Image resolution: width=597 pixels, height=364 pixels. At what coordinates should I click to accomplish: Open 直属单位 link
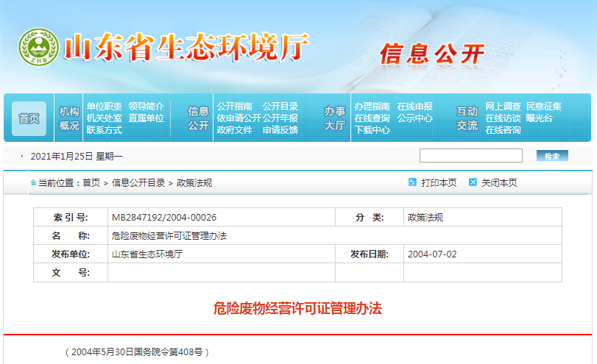click(146, 118)
